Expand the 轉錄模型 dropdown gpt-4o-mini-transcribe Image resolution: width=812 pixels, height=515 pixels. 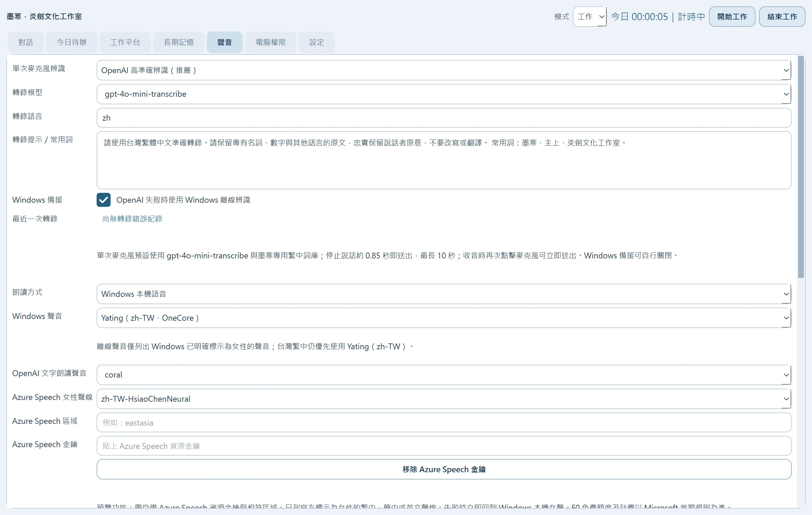pos(444,94)
